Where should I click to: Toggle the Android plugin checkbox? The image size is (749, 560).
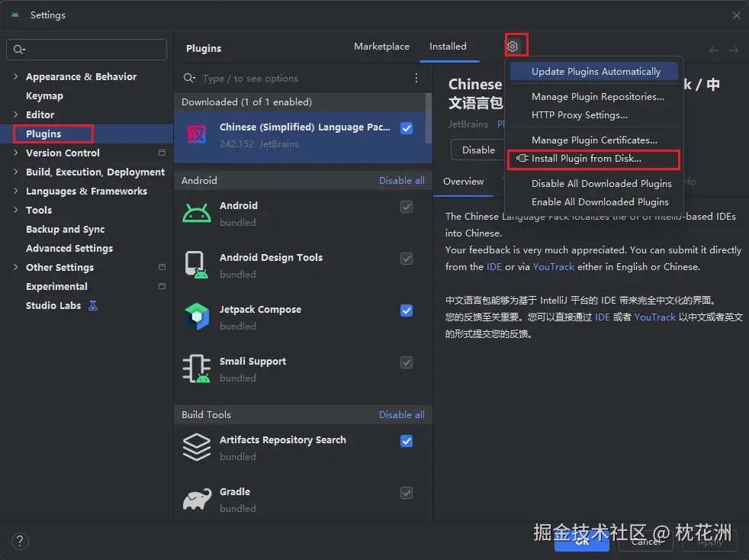(x=407, y=207)
